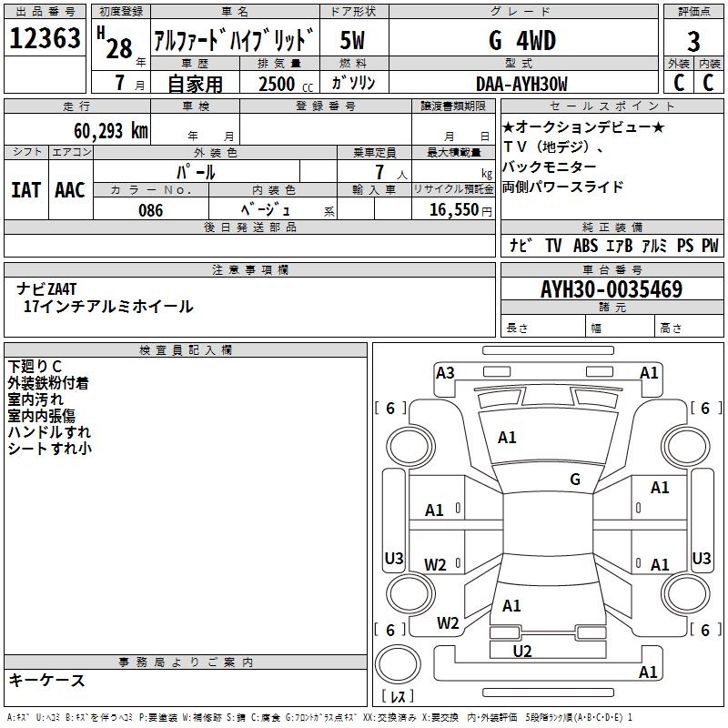Select the grade text G 4WD
Image resolution: width=728 pixels, height=728 pixels.
tap(521, 41)
